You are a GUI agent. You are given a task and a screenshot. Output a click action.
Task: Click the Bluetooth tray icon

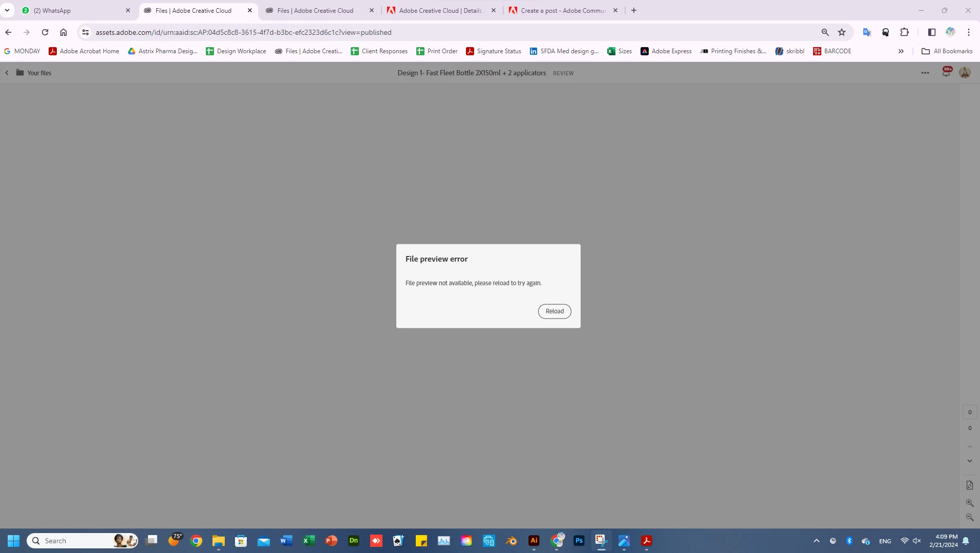pyautogui.click(x=849, y=541)
